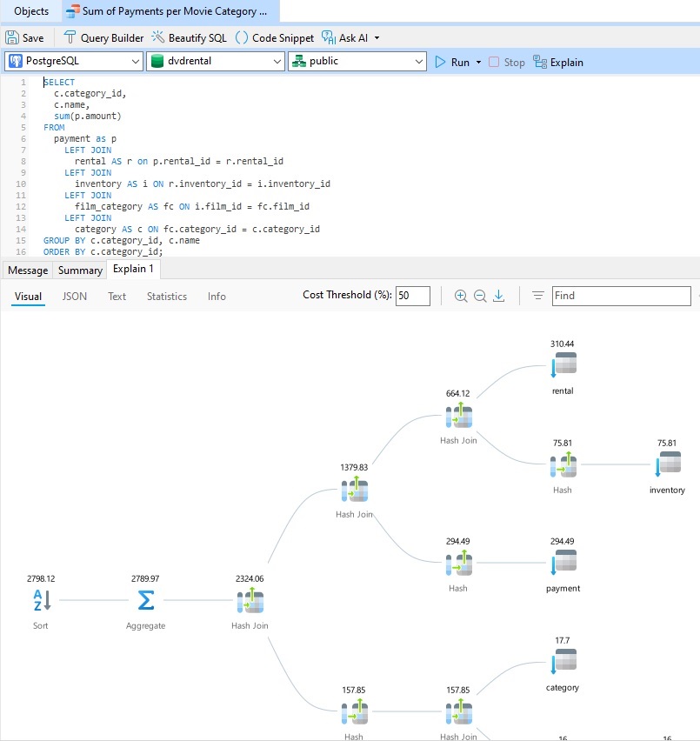Open the Info explain view
This screenshot has height=741, width=700.
(x=217, y=297)
